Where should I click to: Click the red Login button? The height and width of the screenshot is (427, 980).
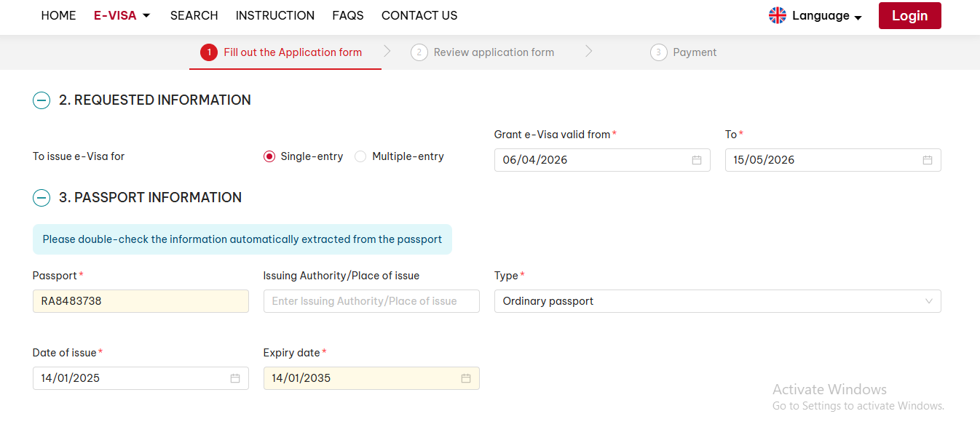[909, 16]
